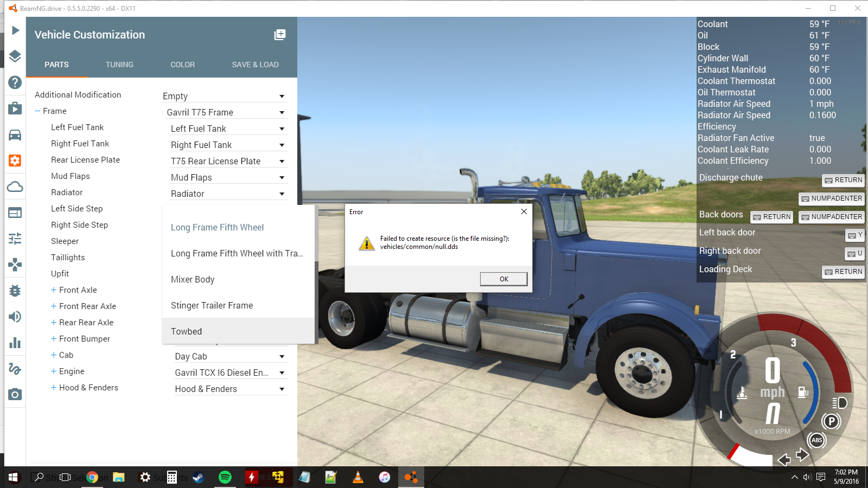Open the Gavril TCX I6 Diesel Engine dropdown
868x488 pixels.
pyautogui.click(x=231, y=373)
